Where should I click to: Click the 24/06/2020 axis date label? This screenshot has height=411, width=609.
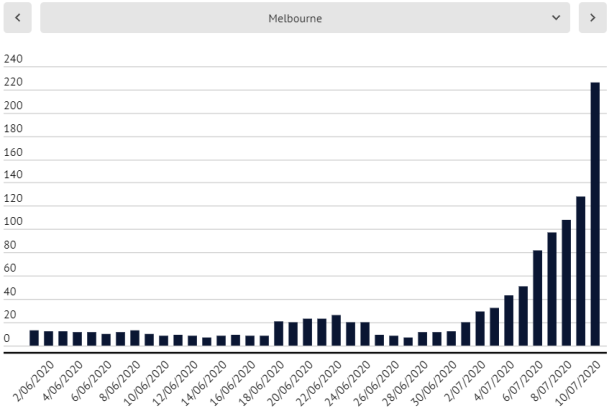[x=348, y=383]
